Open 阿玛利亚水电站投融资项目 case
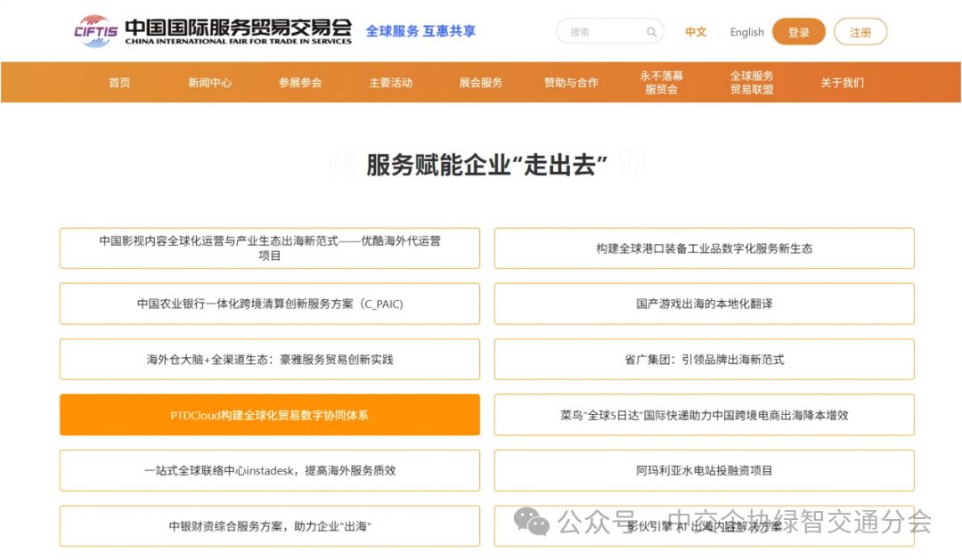This screenshot has width=962, height=560. [704, 470]
